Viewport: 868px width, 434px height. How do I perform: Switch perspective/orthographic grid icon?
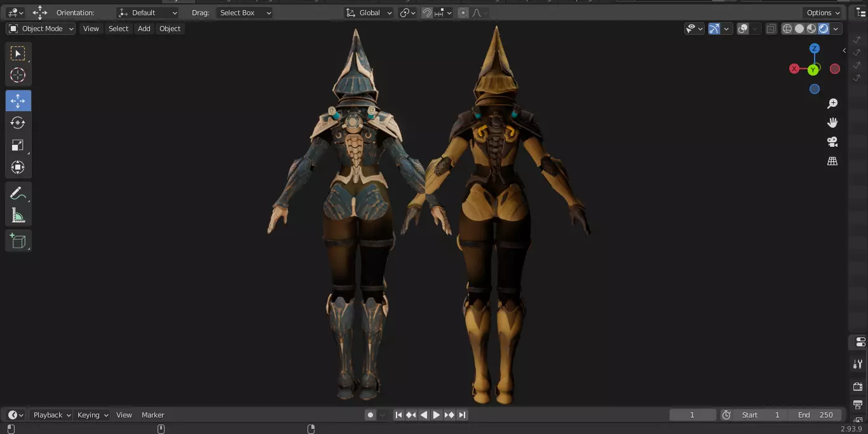tap(832, 161)
